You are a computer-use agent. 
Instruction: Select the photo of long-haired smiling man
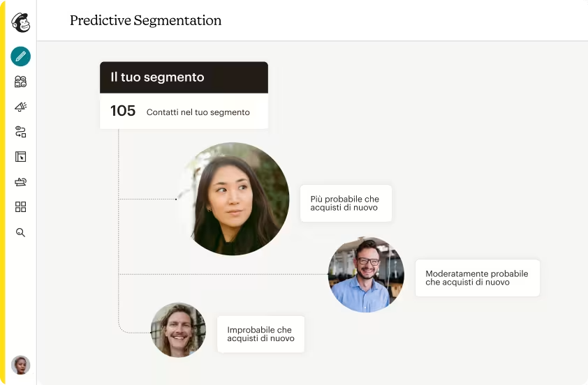(178, 330)
